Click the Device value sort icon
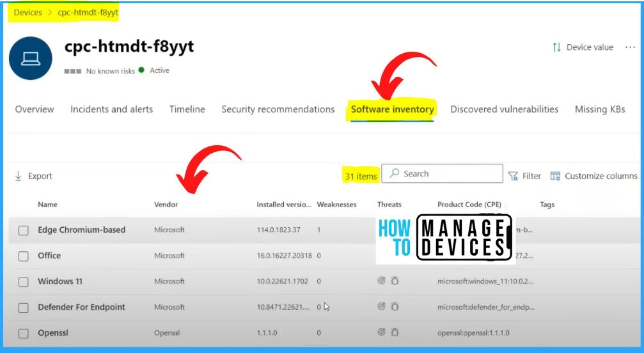This screenshot has width=644, height=353. (556, 47)
